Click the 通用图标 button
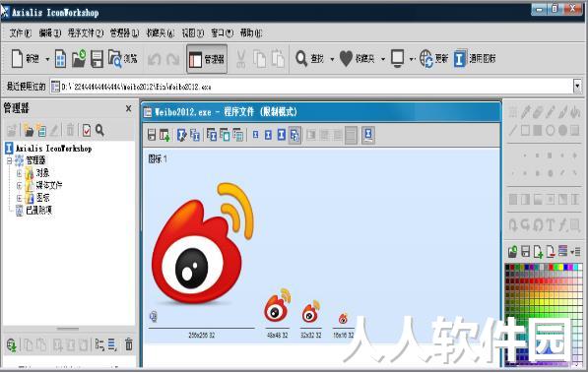This screenshot has height=373, width=588. pyautogui.click(x=475, y=59)
